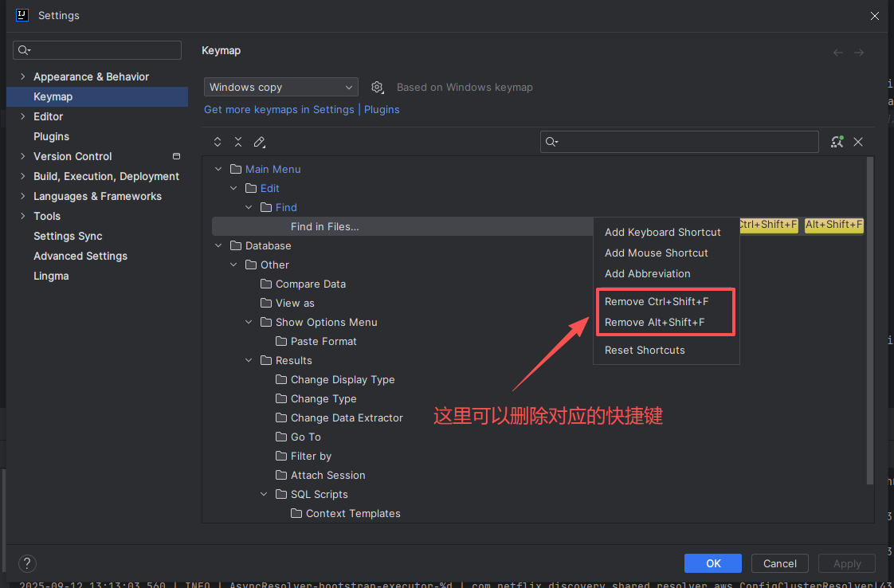Open the Windows copy keymap dropdown
894x588 pixels.
[x=281, y=88]
